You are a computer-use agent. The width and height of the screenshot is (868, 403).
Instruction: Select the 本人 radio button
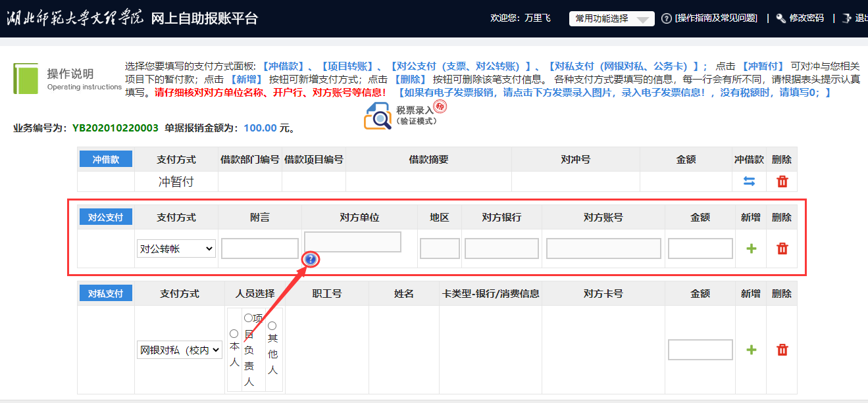[234, 334]
